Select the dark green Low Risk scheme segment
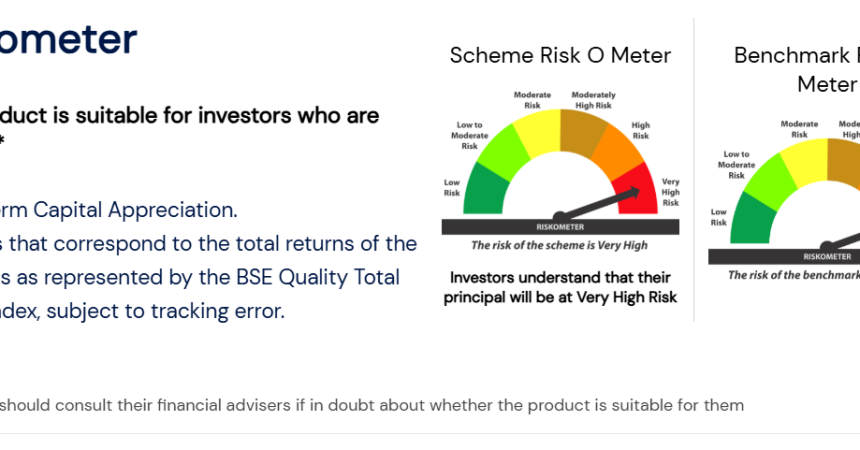This screenshot has height=450, width=860. (480, 190)
